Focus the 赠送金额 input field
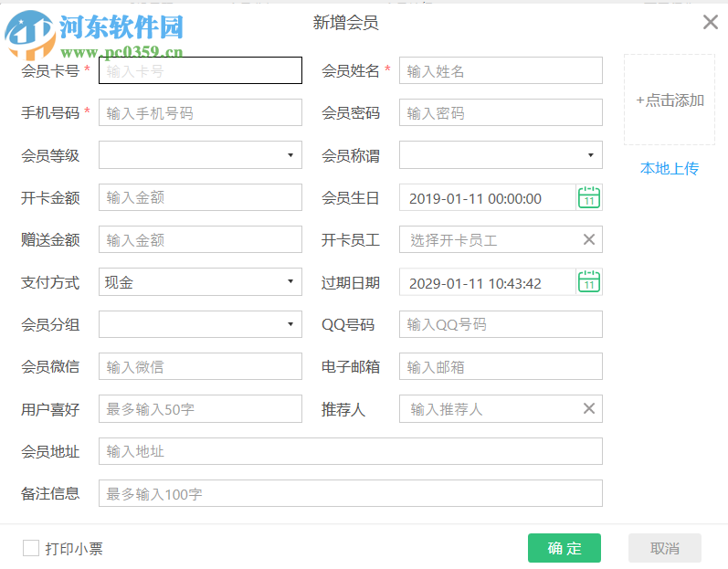728x569 pixels. [200, 239]
